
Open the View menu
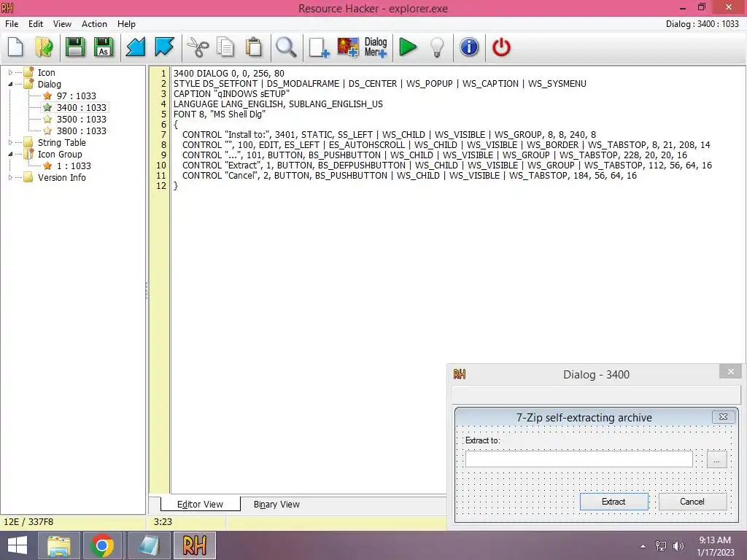pos(62,24)
